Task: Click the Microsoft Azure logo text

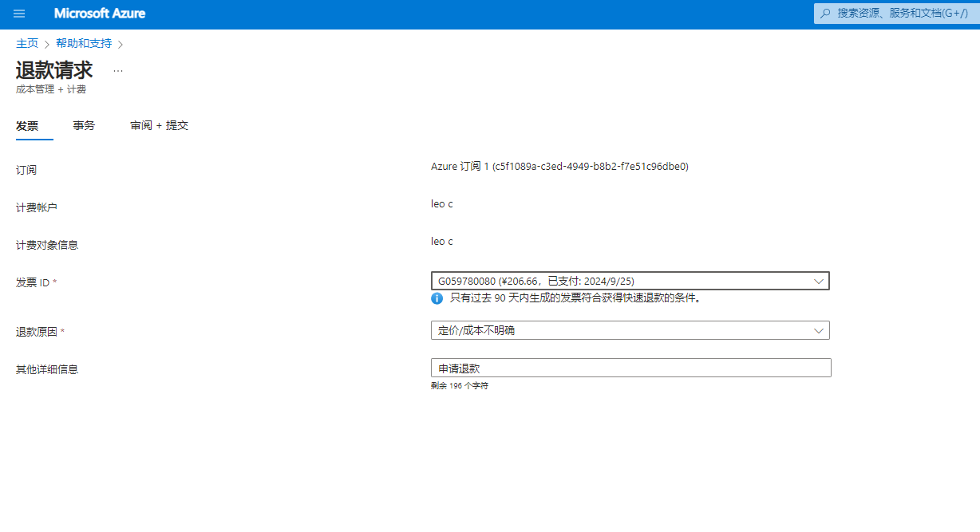Action: coord(100,14)
